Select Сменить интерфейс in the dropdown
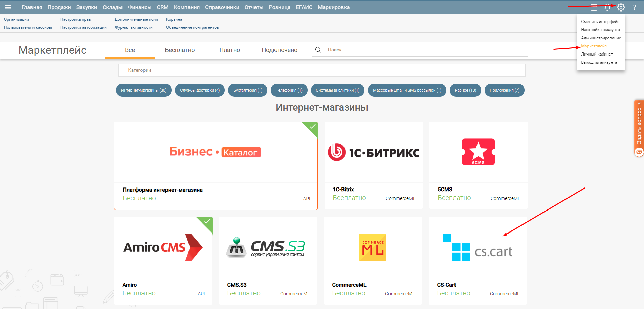The height and width of the screenshot is (309, 644). (600, 22)
